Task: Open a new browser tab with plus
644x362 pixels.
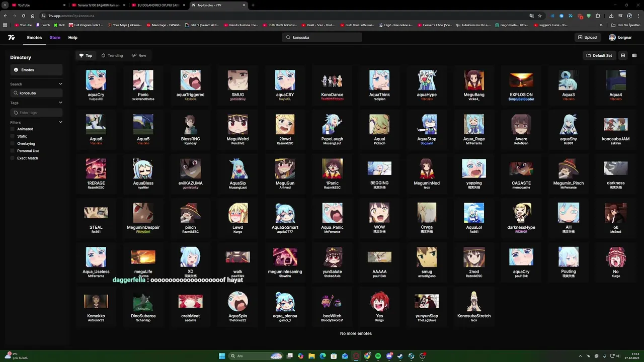Action: pyautogui.click(x=253, y=5)
